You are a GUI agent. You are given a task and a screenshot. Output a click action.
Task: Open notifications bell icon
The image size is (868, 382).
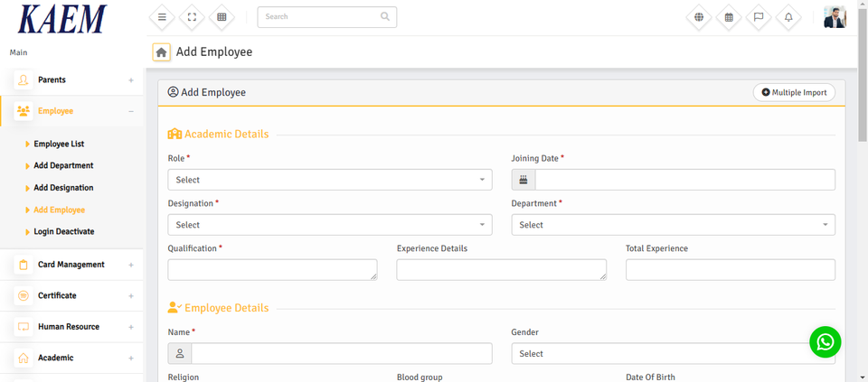point(788,17)
